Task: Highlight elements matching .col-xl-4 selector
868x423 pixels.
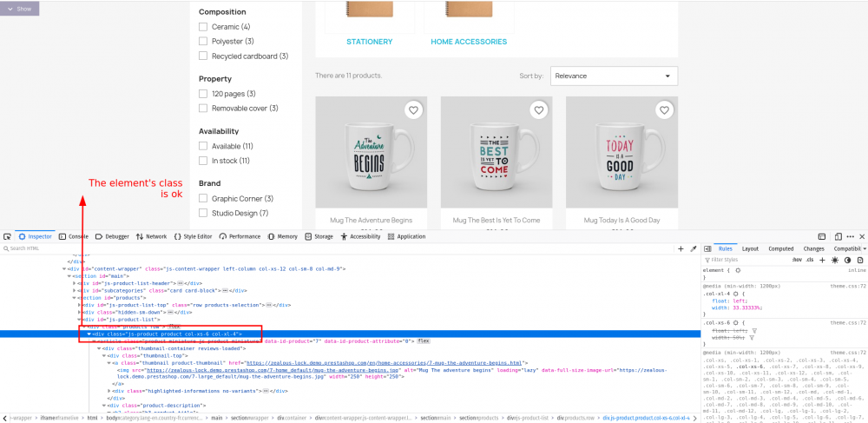Action: (734, 294)
